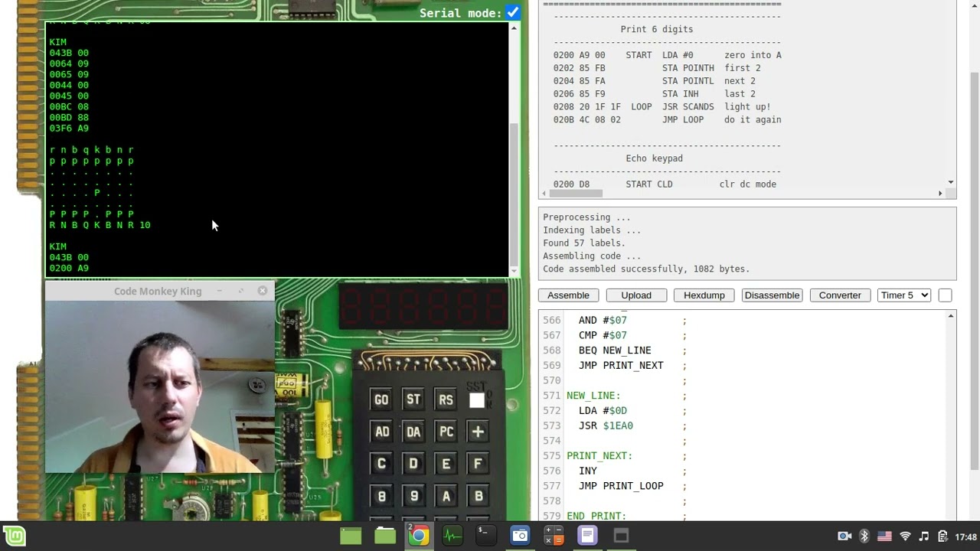Toggle the checkbox next to Timer 5
980x551 pixels.
coord(945,295)
